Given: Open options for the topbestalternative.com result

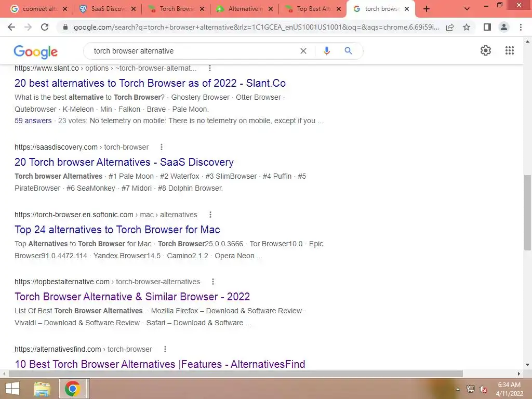Looking at the screenshot, I should pyautogui.click(x=212, y=282).
